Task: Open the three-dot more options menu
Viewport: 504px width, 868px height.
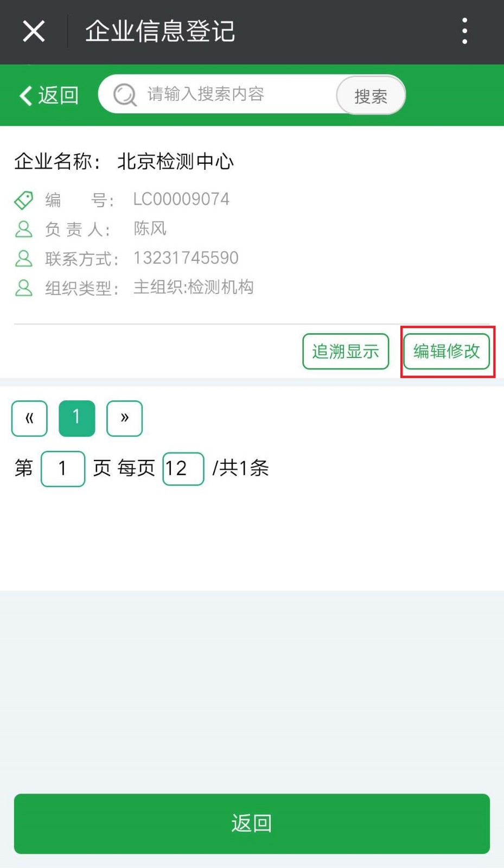Action: [464, 31]
